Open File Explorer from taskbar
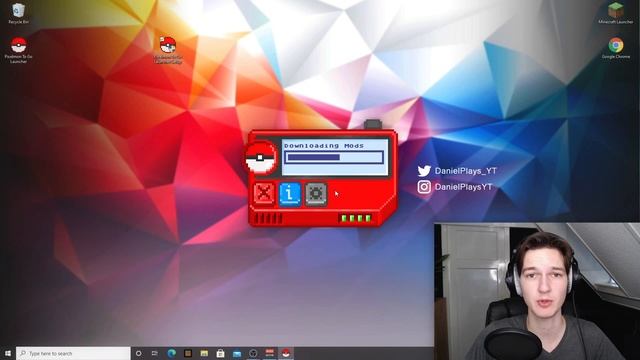The height and width of the screenshot is (360, 640). pyautogui.click(x=204, y=353)
